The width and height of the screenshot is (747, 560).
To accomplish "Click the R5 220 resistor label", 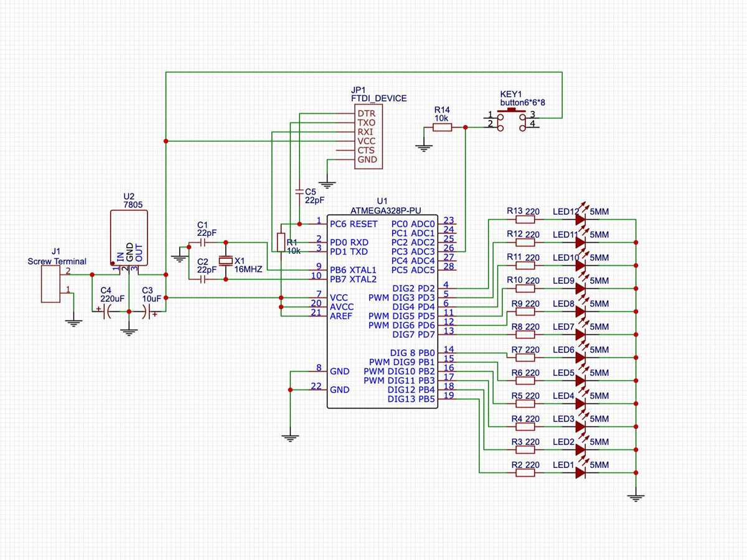I will click(x=525, y=396).
